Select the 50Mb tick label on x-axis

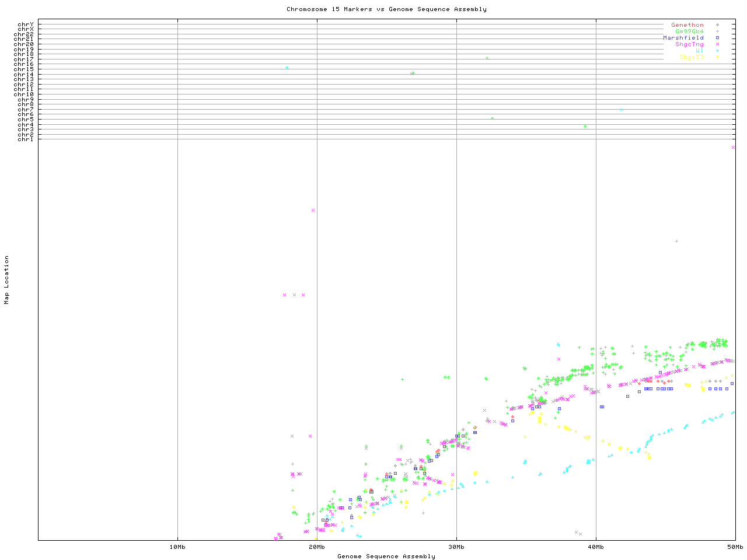(x=735, y=547)
